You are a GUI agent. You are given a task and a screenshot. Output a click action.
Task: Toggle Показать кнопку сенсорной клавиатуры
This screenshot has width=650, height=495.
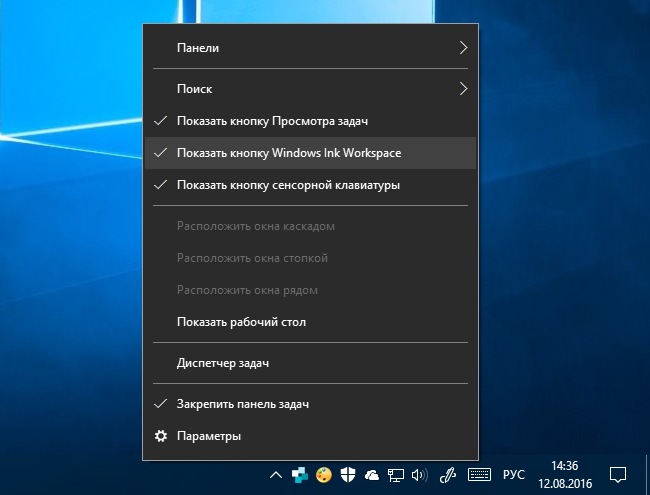(x=310, y=185)
